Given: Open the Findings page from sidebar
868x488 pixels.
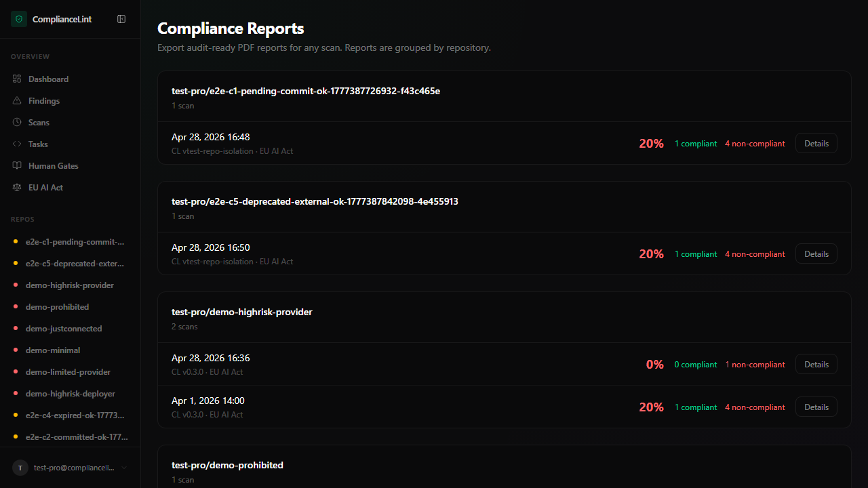Looking at the screenshot, I should pyautogui.click(x=44, y=101).
